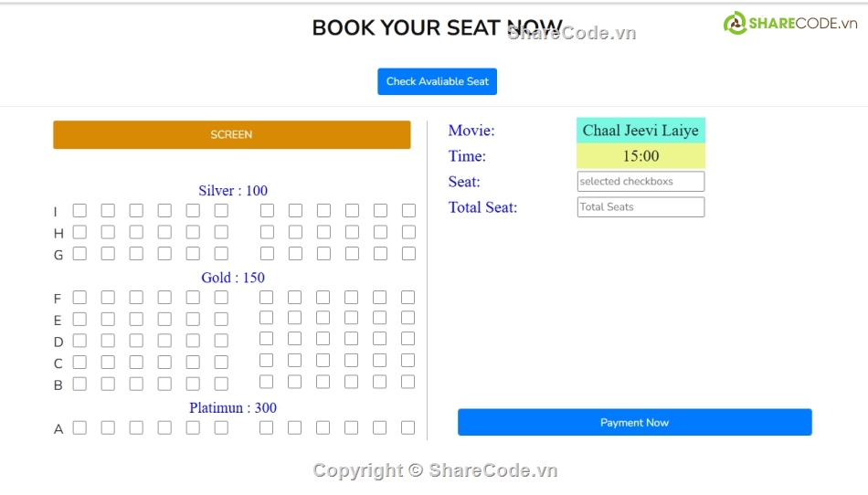Image resolution: width=868 pixels, height=495 pixels.
Task: Click the selected checkboxs Seat input field
Action: [x=640, y=182]
